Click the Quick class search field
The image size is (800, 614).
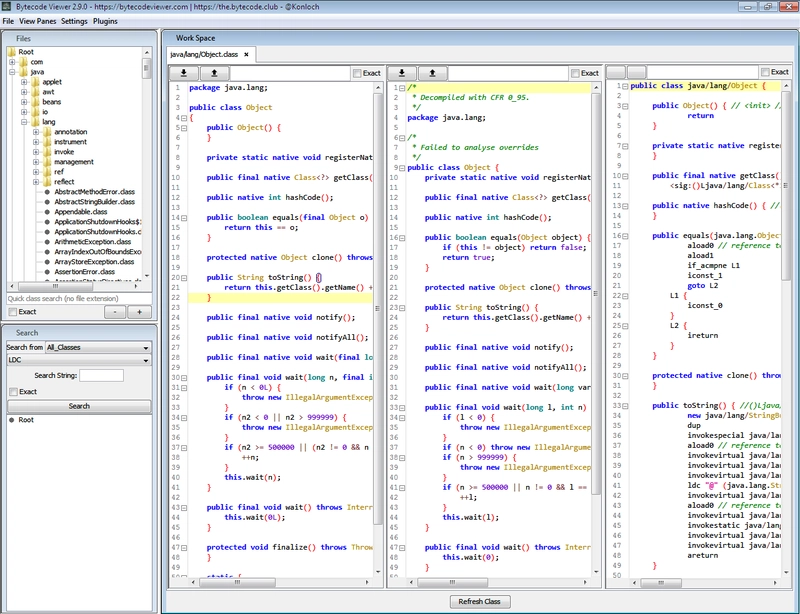pyautogui.click(x=79, y=299)
